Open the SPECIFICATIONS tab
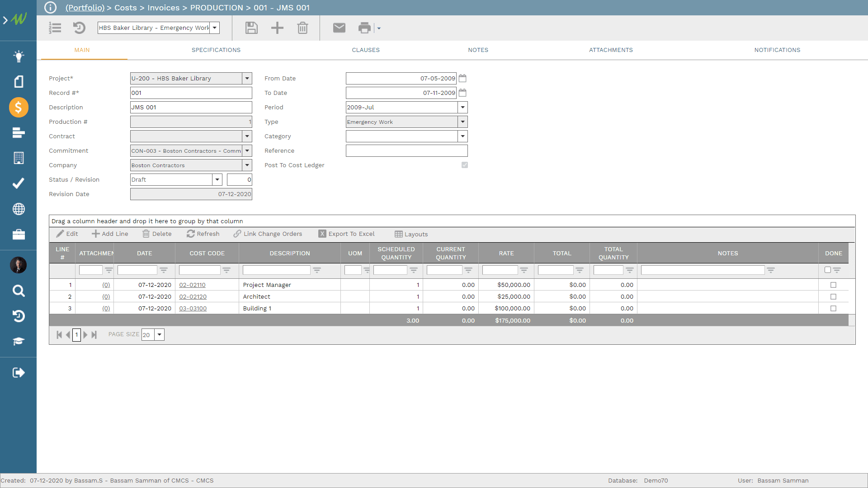Screen dimensions: 868x488 (x=216, y=50)
